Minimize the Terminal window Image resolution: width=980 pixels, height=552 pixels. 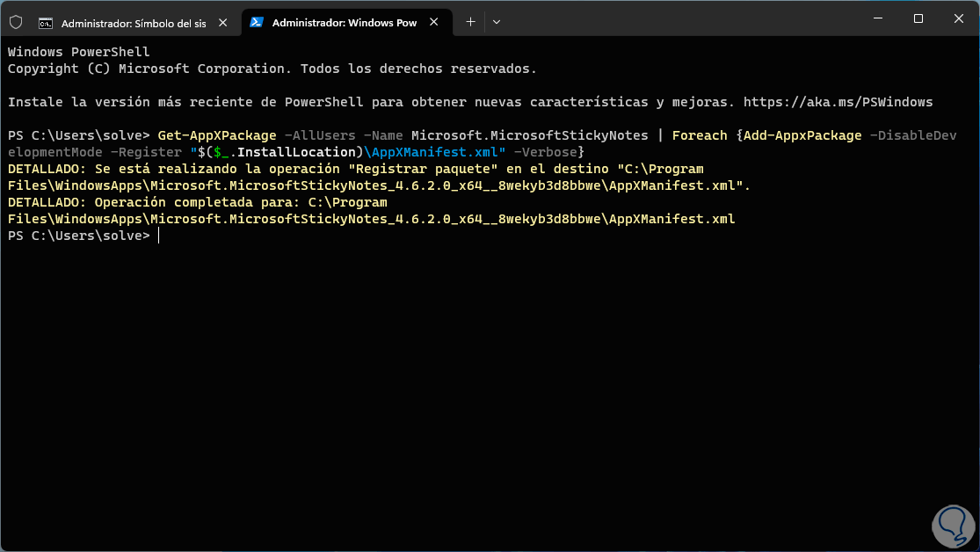coord(878,18)
